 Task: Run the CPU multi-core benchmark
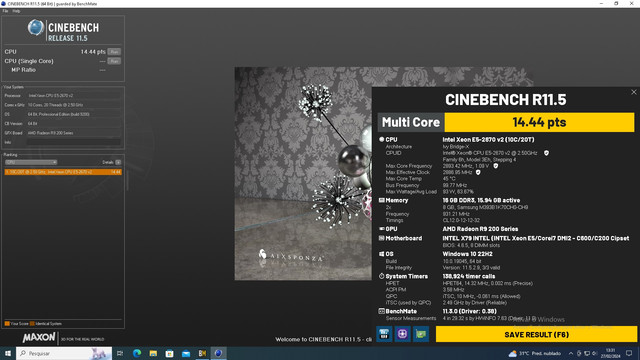click(114, 52)
